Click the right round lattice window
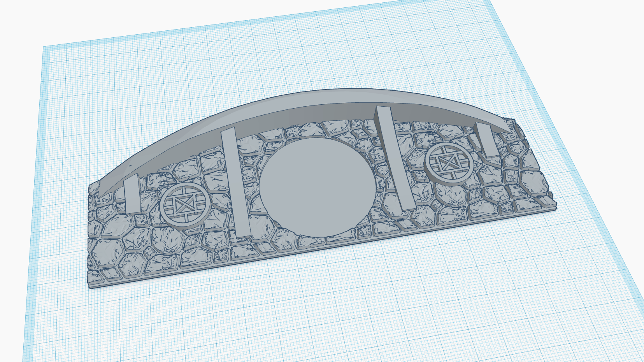The height and width of the screenshot is (362, 644). click(449, 163)
